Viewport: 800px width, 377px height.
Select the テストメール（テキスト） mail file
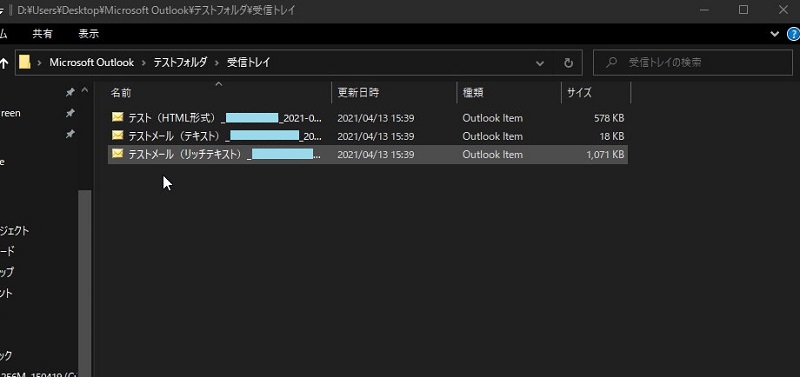pyautogui.click(x=367, y=136)
